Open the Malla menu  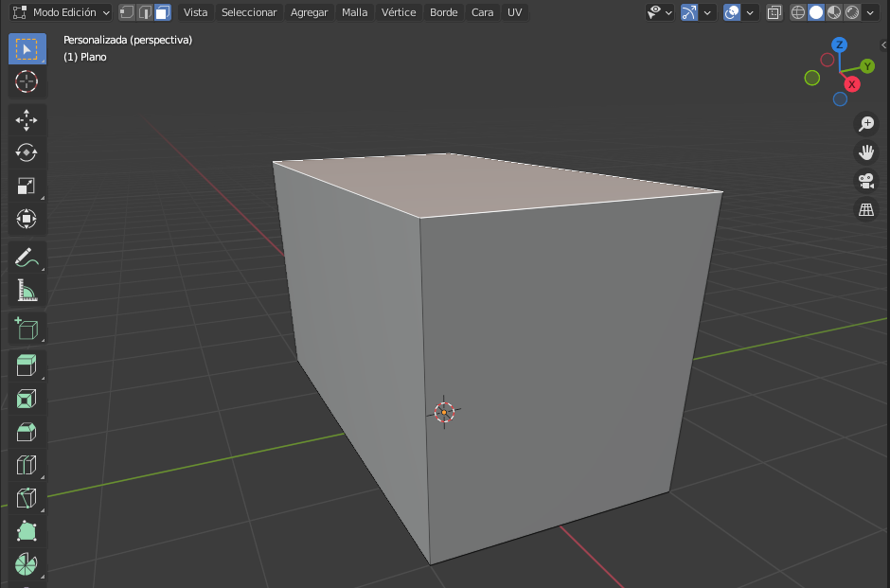354,12
